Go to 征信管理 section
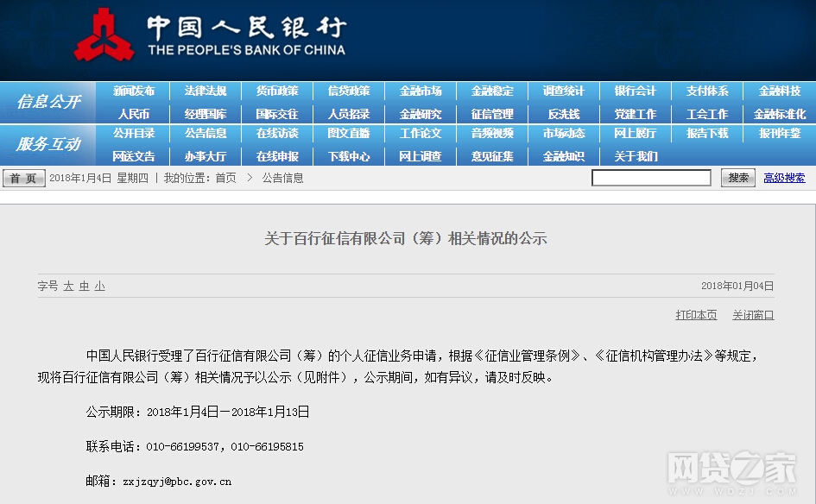The height and width of the screenshot is (504, 816). point(492,114)
